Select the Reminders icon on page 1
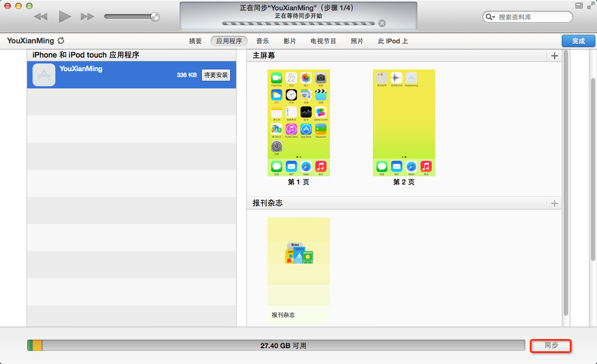This screenshot has height=364, width=597. tap(291, 112)
